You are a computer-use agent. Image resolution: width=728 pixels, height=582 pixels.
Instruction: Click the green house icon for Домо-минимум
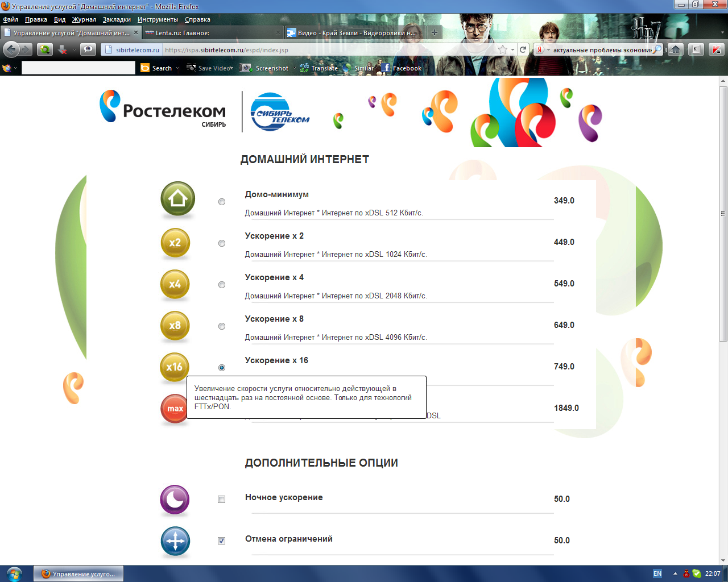point(177,199)
